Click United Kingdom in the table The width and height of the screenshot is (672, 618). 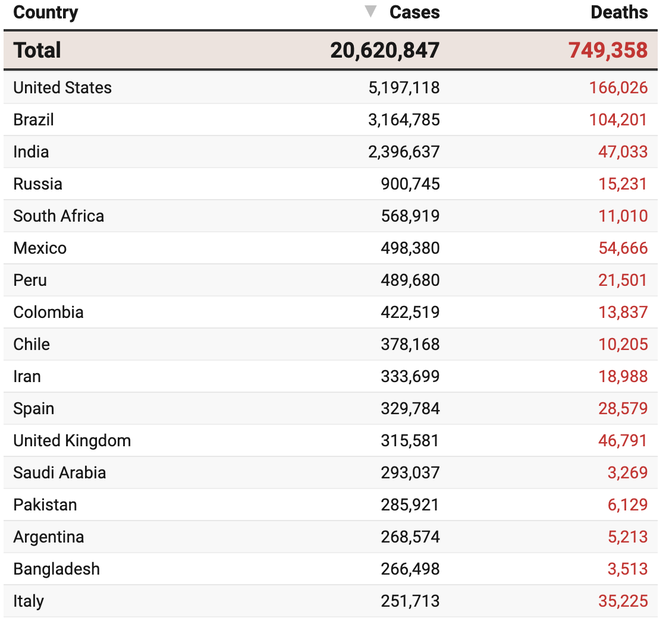(72, 441)
